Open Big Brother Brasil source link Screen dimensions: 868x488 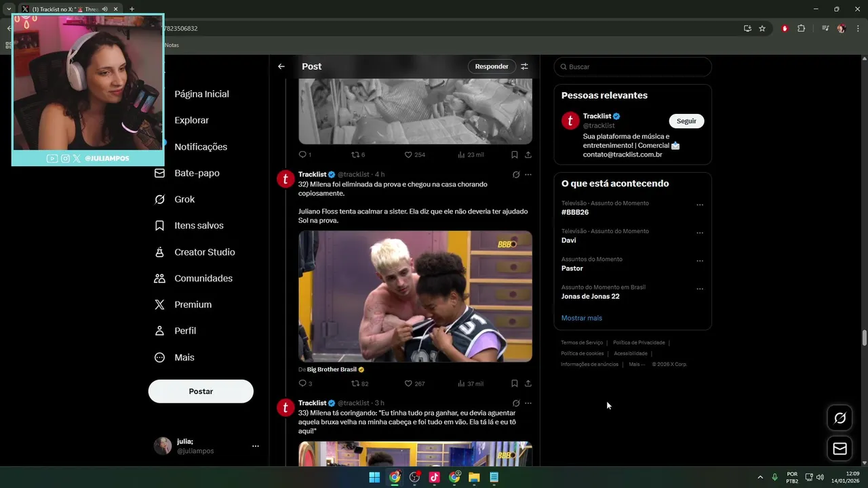point(332,369)
